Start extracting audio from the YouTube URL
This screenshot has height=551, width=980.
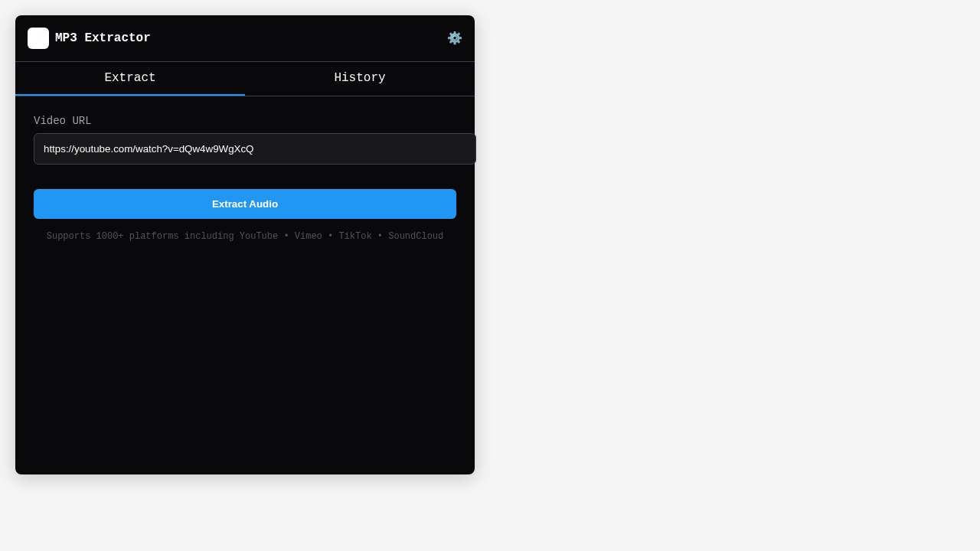coord(245,204)
